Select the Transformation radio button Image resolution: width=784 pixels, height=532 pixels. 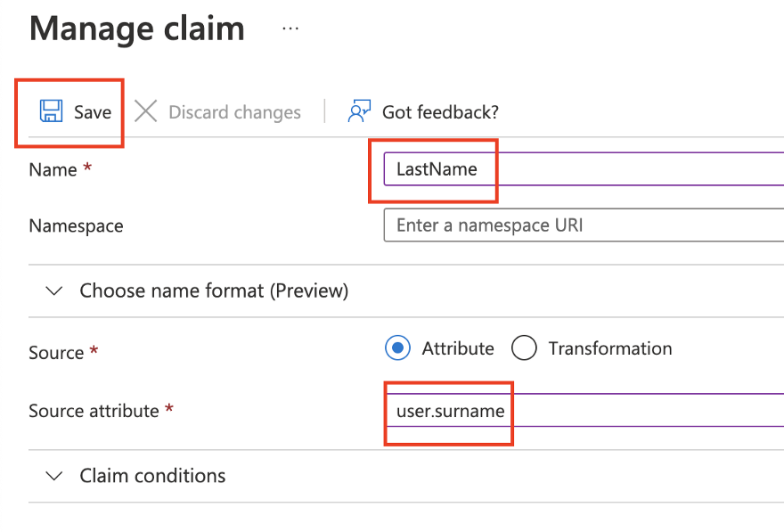[524, 348]
